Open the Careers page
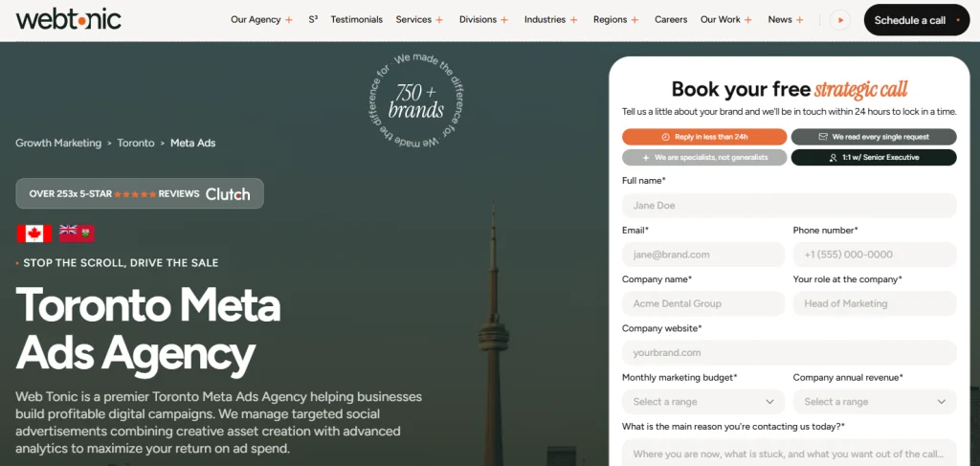980x466 pixels. pyautogui.click(x=671, y=19)
